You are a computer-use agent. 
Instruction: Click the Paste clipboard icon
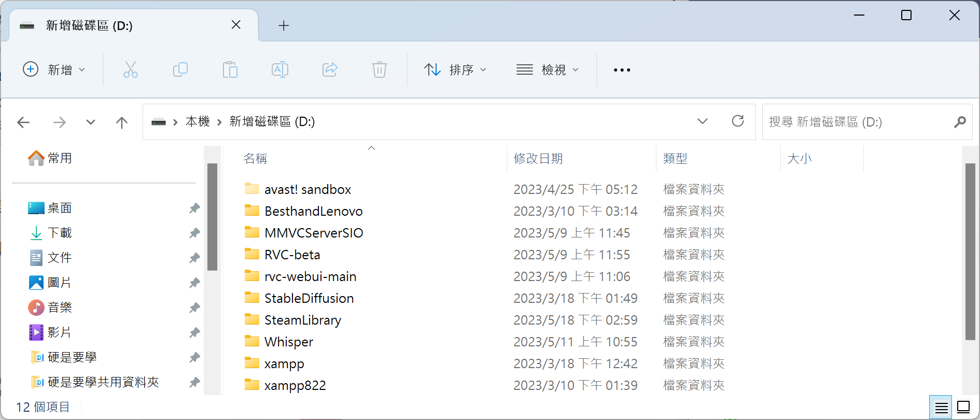(230, 69)
